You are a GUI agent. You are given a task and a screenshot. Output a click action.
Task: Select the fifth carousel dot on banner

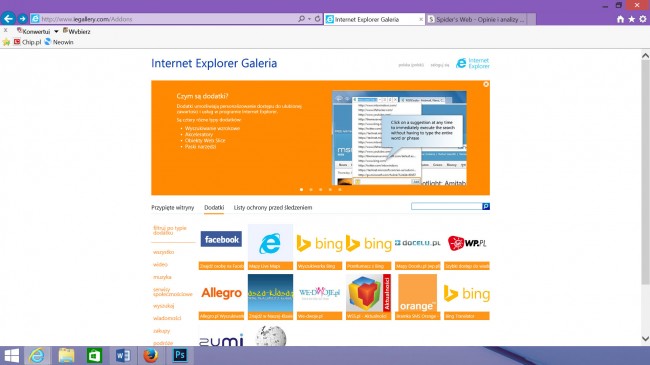pyautogui.click(x=340, y=190)
